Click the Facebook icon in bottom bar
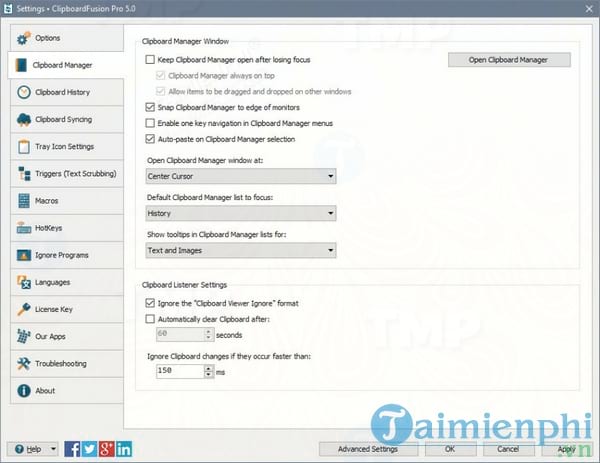Screen dimensions: 600x463 [73, 449]
